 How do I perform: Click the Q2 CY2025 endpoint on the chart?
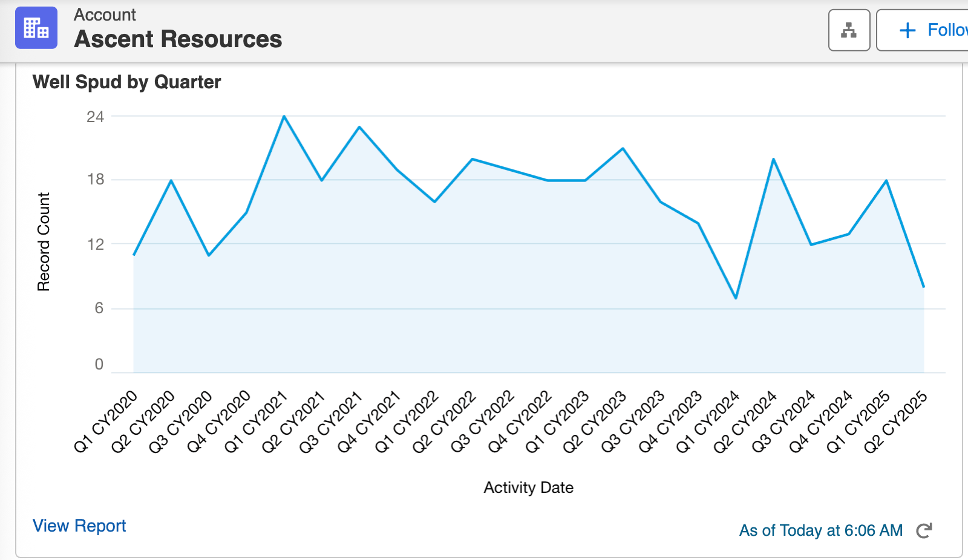pyautogui.click(x=924, y=286)
